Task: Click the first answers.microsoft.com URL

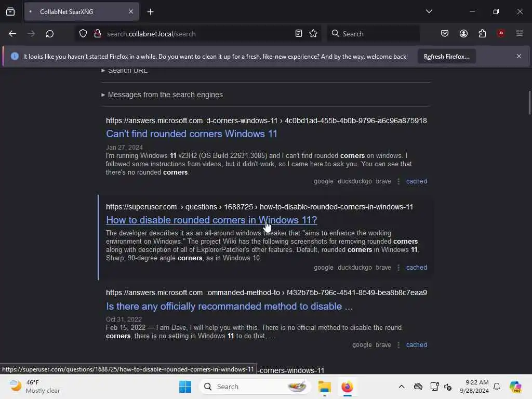Action: point(267,121)
